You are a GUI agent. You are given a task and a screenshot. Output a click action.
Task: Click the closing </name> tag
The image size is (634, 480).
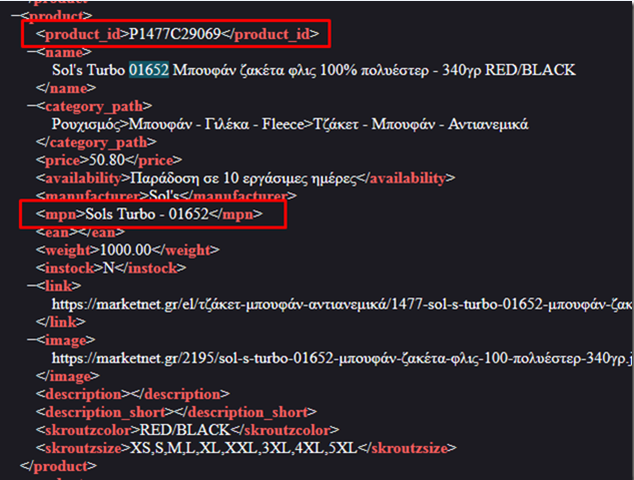66,88
